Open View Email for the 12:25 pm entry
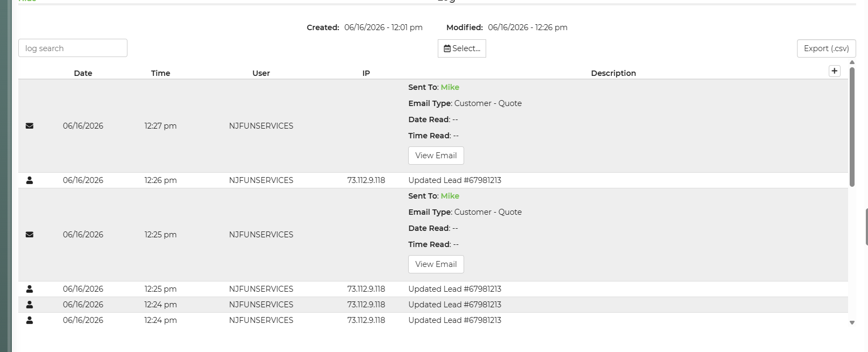The image size is (868, 352). (436, 264)
